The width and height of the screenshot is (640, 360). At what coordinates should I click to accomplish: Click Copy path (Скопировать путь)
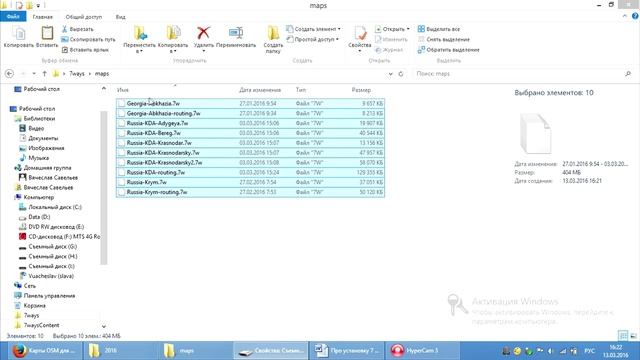pos(88,40)
